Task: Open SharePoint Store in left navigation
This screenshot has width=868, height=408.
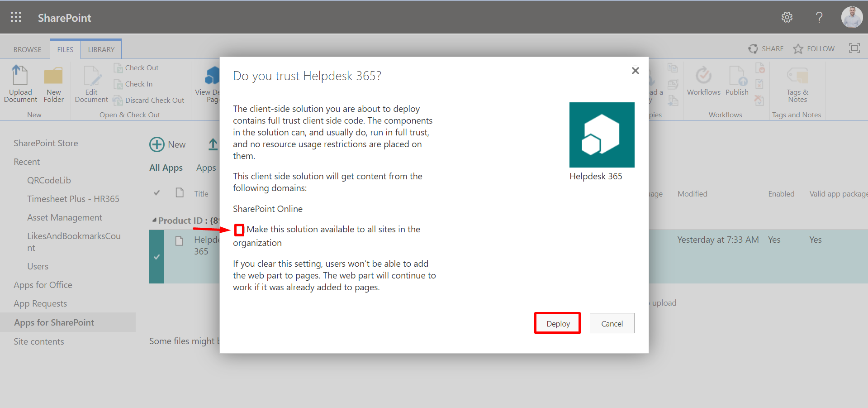Action: coord(46,143)
